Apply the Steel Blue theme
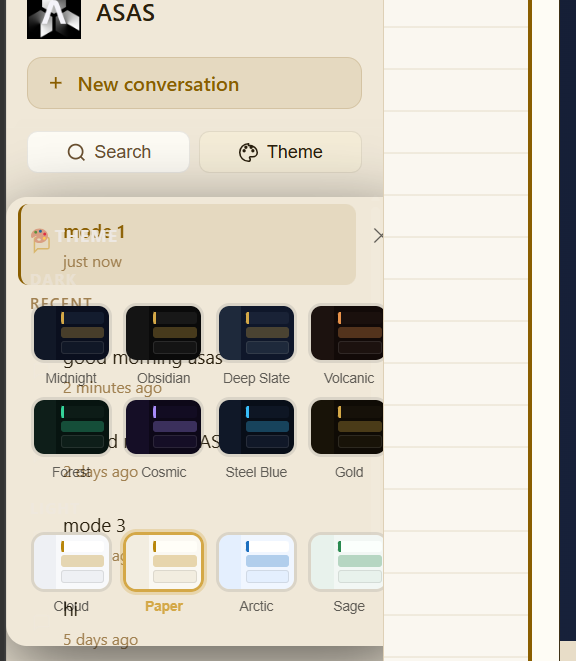This screenshot has width=576, height=661. [x=256, y=427]
